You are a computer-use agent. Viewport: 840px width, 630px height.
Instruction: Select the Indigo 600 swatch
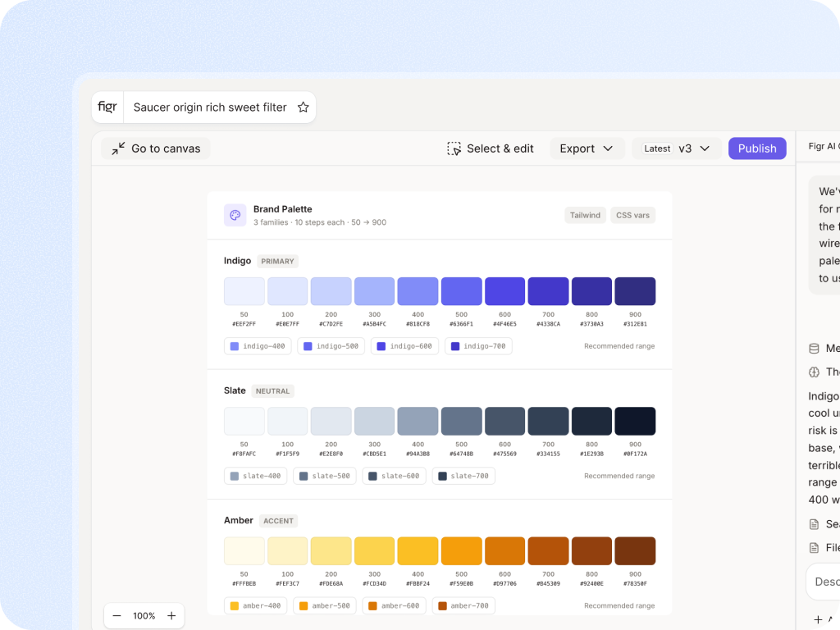click(x=504, y=291)
